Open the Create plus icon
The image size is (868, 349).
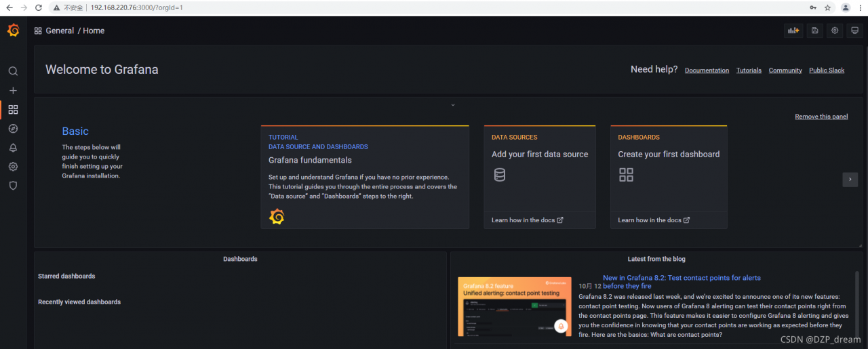[x=13, y=90]
